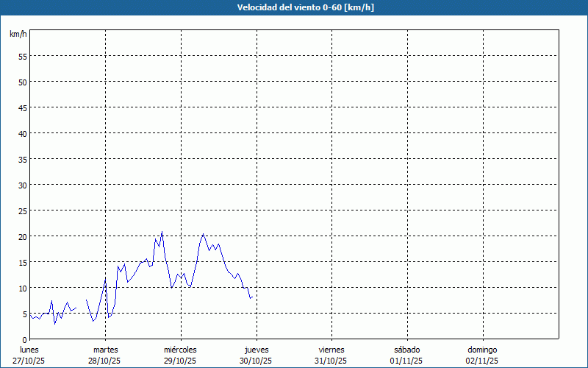
Task: Select the viernes 31/10/25 date label
Action: 331,355
